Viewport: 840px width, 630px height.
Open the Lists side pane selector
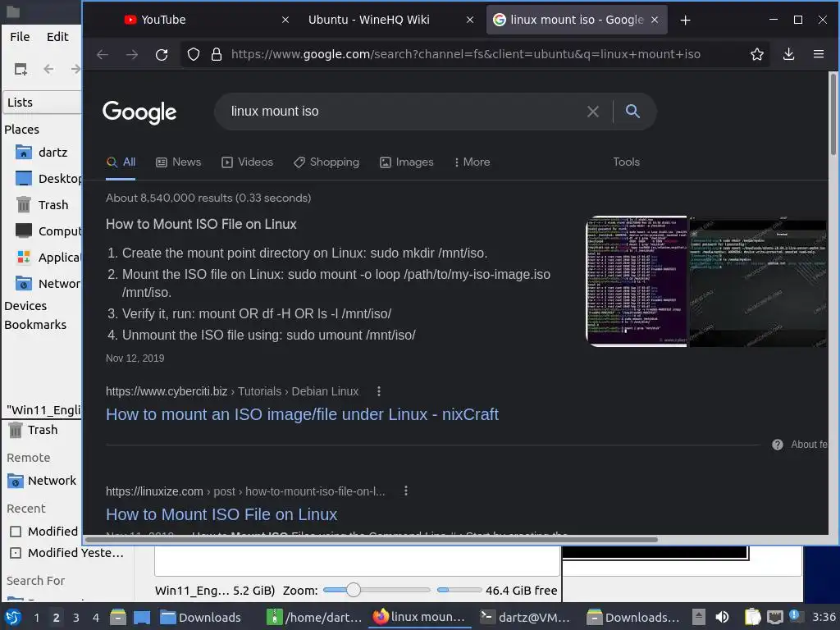[43, 103]
